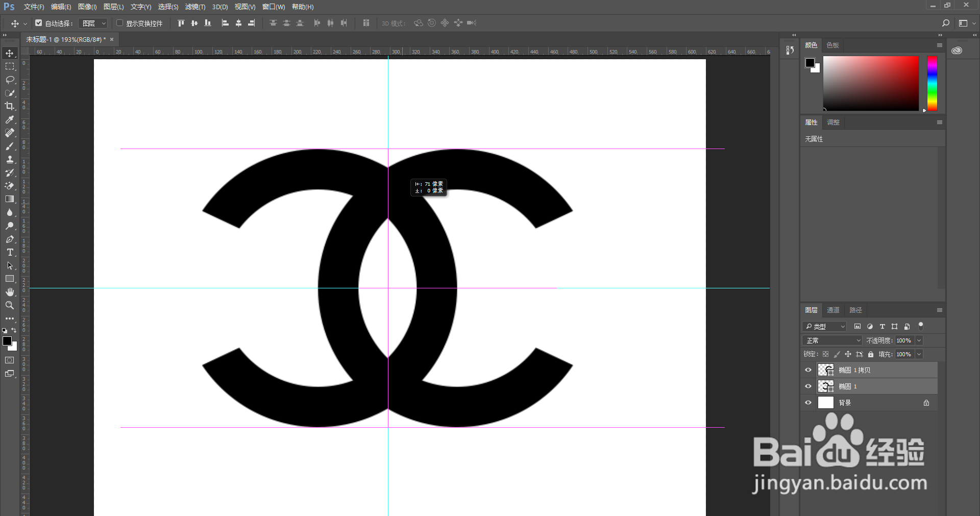Image resolution: width=980 pixels, height=516 pixels.
Task: Open the auto-select 图层 dropdown
Action: [x=93, y=23]
